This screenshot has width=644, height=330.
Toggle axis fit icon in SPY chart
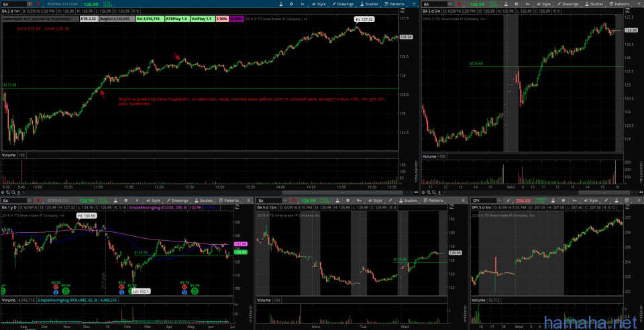tap(628, 207)
